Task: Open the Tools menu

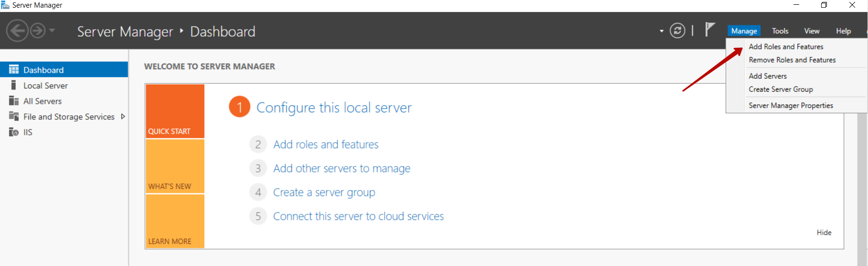Action: (x=780, y=31)
